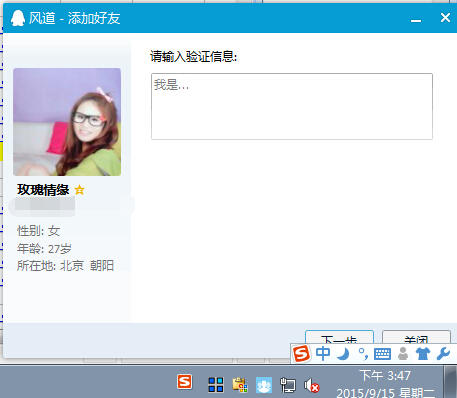The image size is (457, 398).
Task: Click the 下一步 next step button
Action: point(339,337)
